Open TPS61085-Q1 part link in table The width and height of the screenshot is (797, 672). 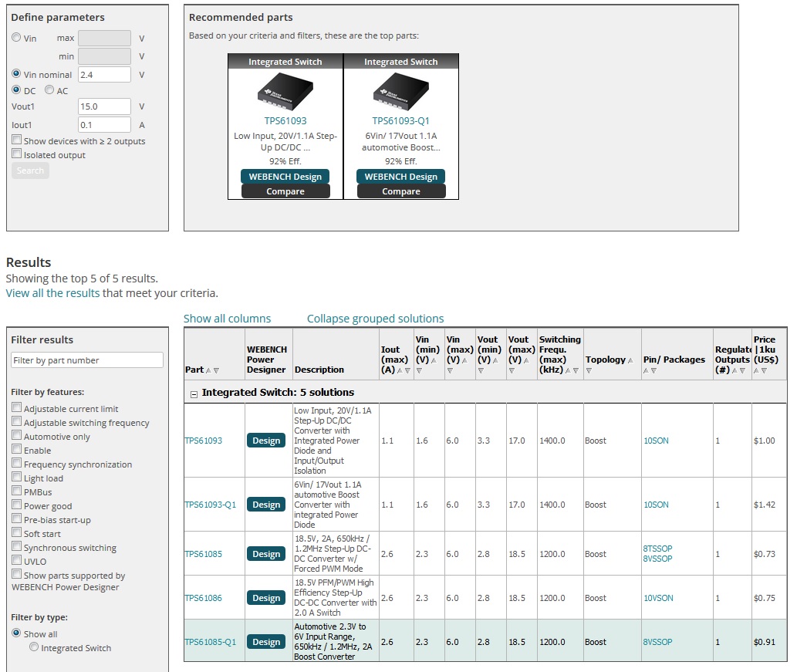[x=211, y=642]
